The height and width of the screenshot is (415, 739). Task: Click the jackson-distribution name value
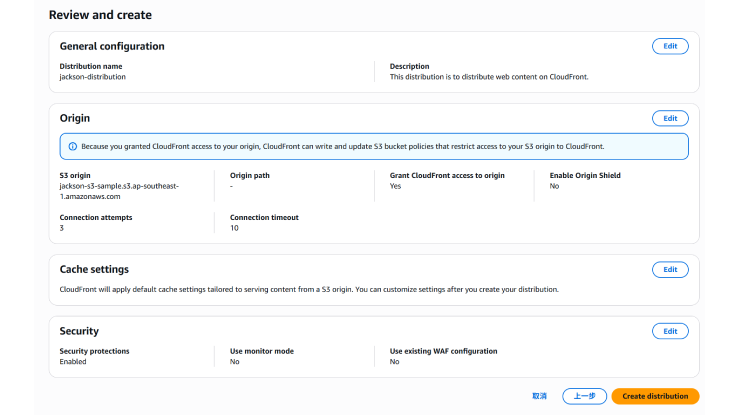(93, 76)
